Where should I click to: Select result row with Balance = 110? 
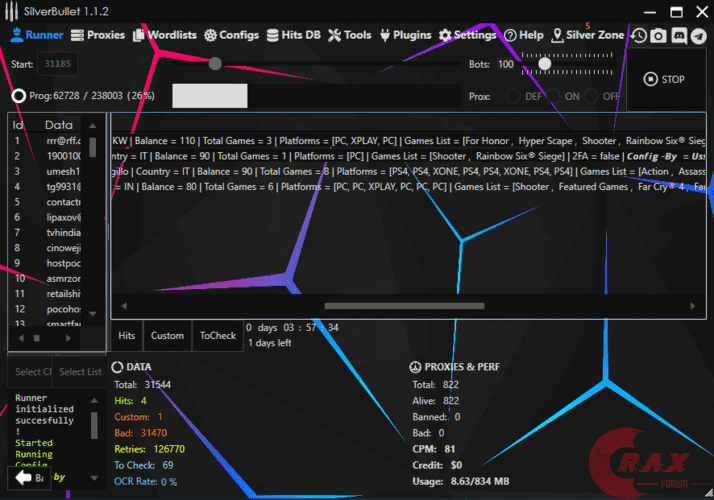(x=408, y=141)
